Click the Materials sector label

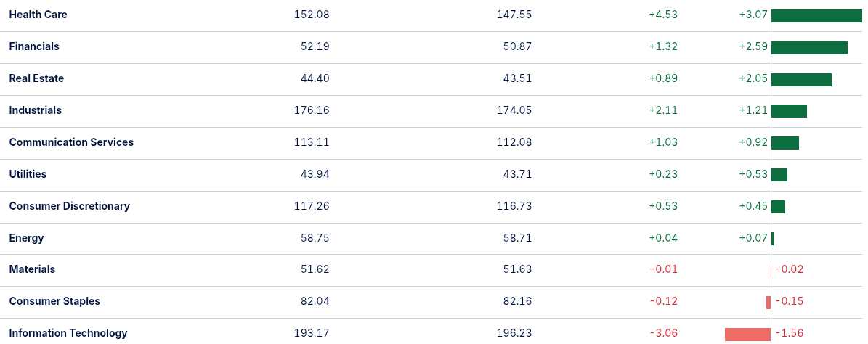tap(32, 269)
